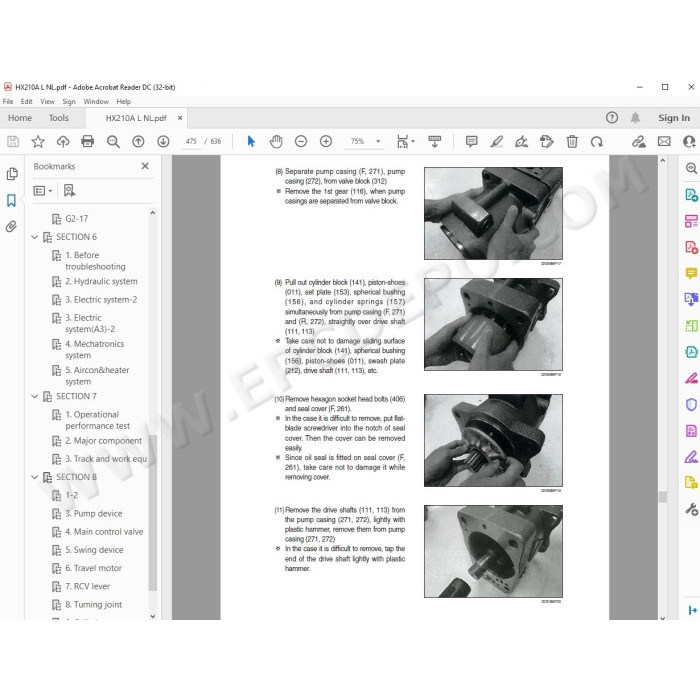Open bookmark '2. Major component'
700x700 pixels.
click(103, 441)
